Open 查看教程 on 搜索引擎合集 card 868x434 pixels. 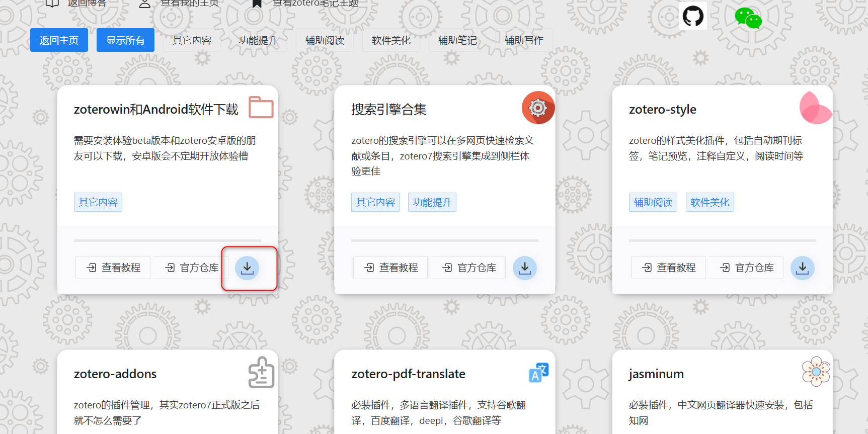390,268
